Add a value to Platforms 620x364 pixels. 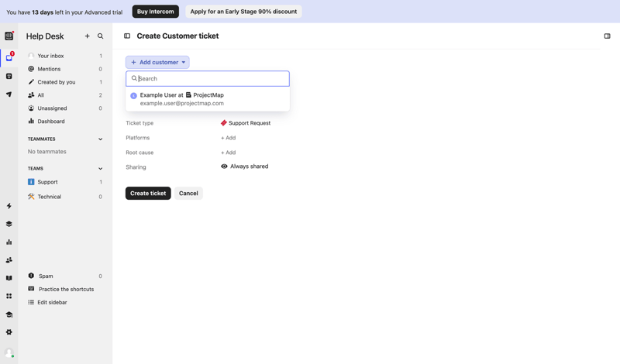point(228,138)
